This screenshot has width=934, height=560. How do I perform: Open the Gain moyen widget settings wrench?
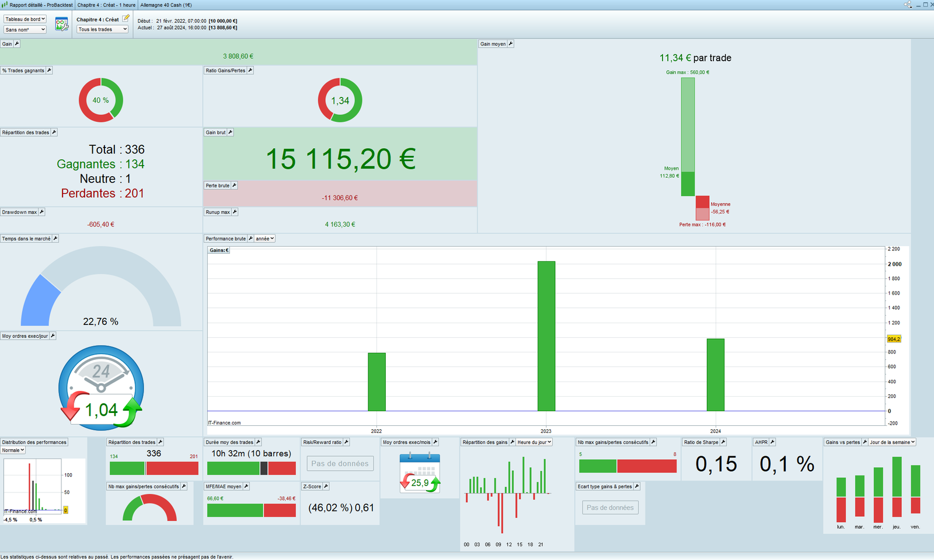click(511, 44)
